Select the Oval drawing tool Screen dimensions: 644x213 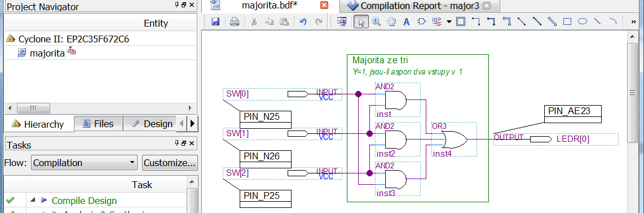(x=583, y=22)
